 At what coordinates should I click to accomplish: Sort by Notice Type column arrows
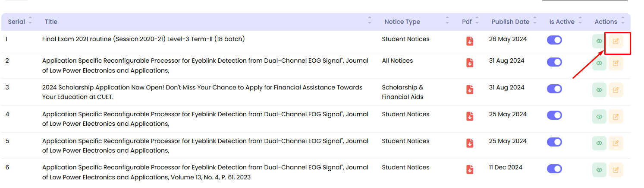pos(447,22)
